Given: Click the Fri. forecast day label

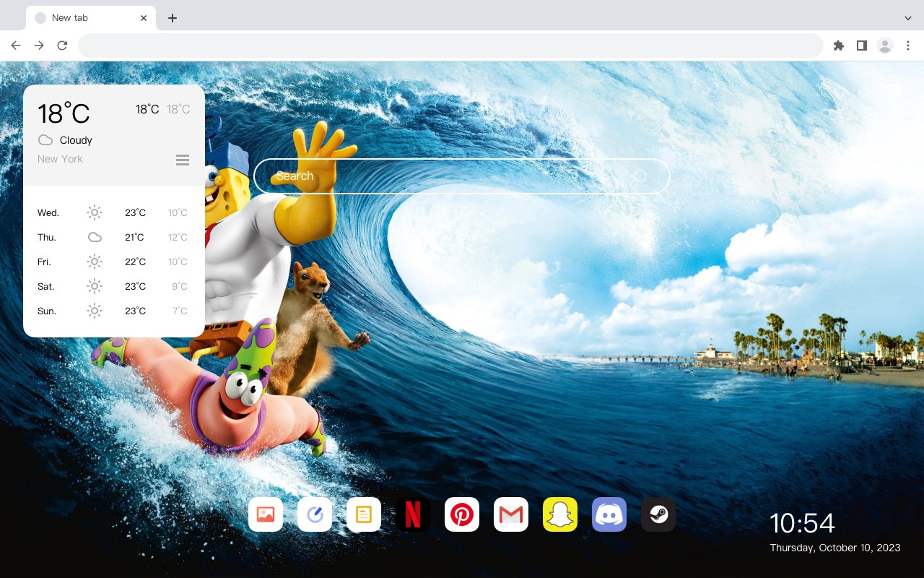Looking at the screenshot, I should pos(44,262).
